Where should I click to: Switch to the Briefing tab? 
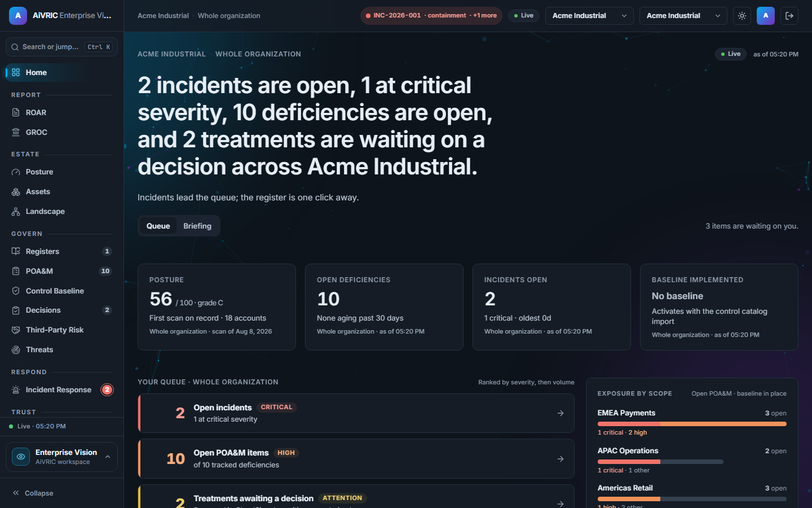click(x=197, y=226)
